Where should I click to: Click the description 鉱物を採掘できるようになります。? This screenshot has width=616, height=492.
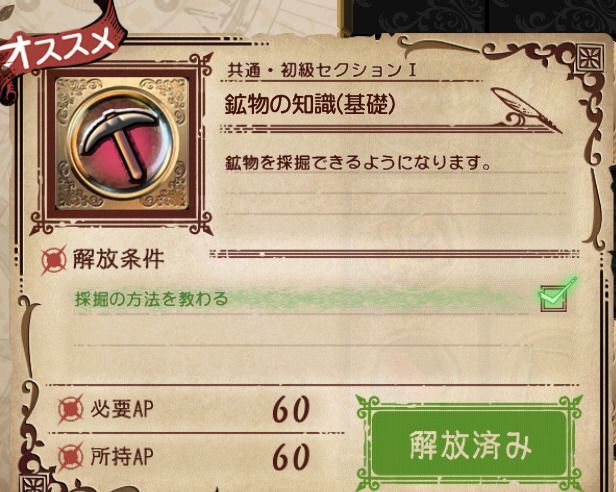(359, 162)
